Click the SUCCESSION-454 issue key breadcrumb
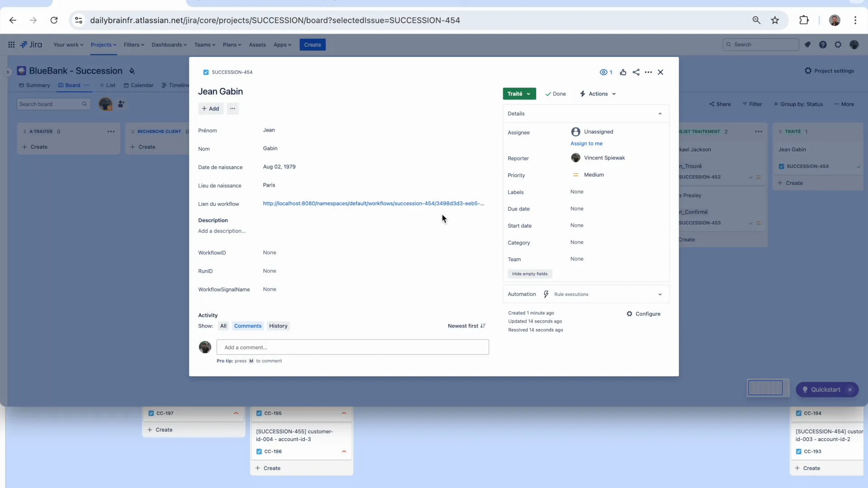This screenshot has height=488, width=868. pos(232,72)
